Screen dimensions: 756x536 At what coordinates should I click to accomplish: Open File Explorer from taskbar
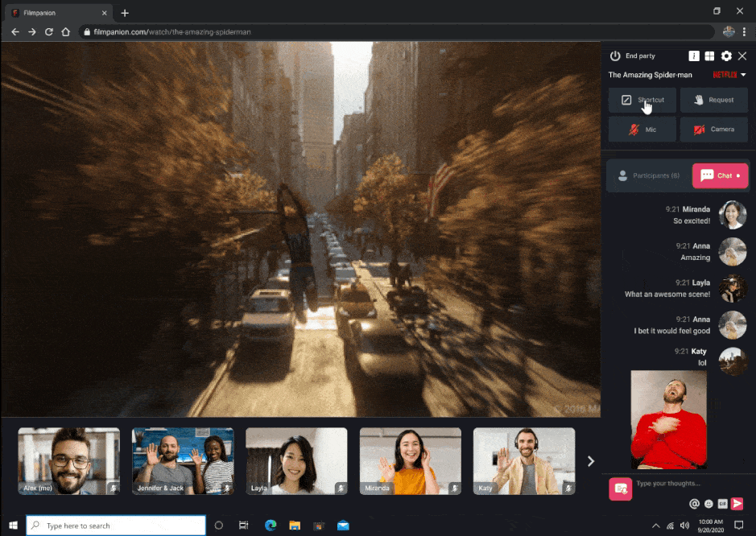click(295, 526)
